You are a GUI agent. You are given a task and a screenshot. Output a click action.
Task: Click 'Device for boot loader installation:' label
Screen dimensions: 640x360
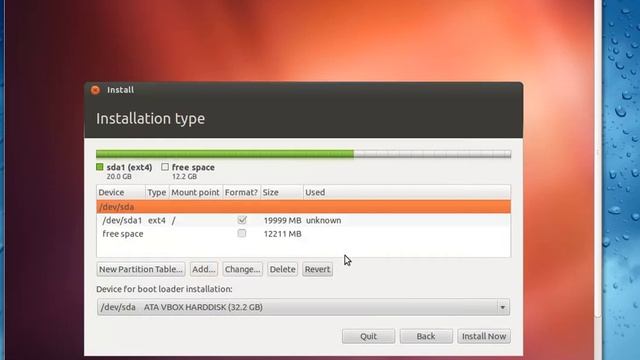point(164,289)
